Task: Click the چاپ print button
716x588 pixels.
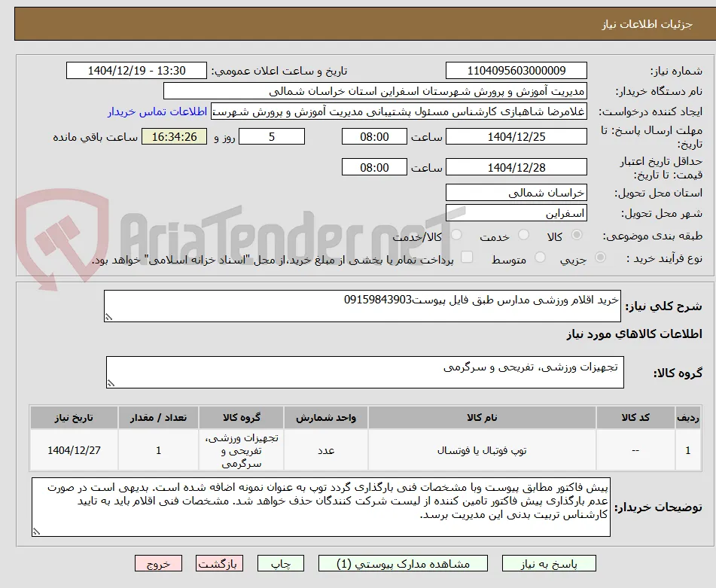Action: [281, 563]
